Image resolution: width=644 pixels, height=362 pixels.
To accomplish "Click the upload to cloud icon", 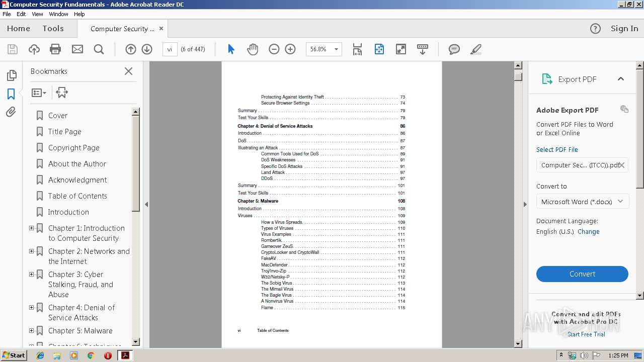I will pyautogui.click(x=34, y=49).
